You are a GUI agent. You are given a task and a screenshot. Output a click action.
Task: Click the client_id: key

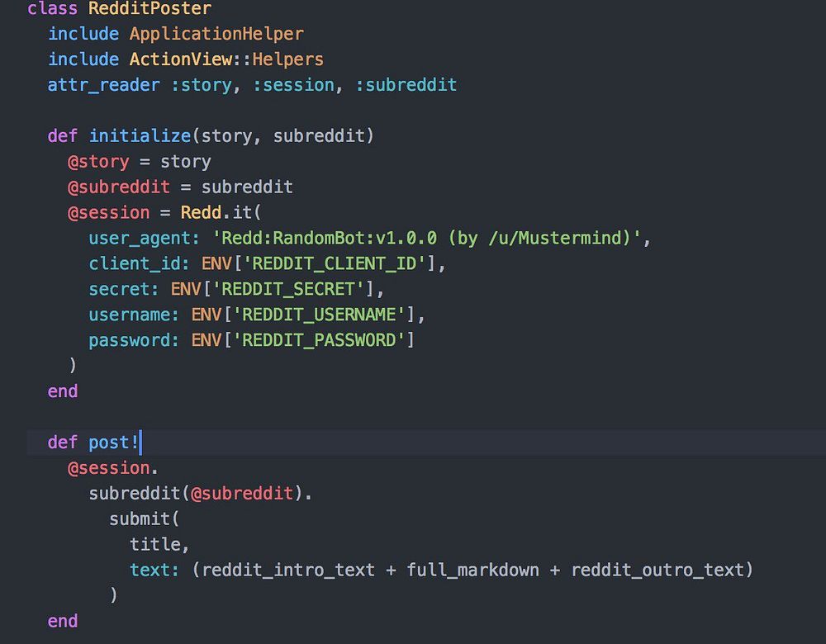pyautogui.click(x=139, y=263)
